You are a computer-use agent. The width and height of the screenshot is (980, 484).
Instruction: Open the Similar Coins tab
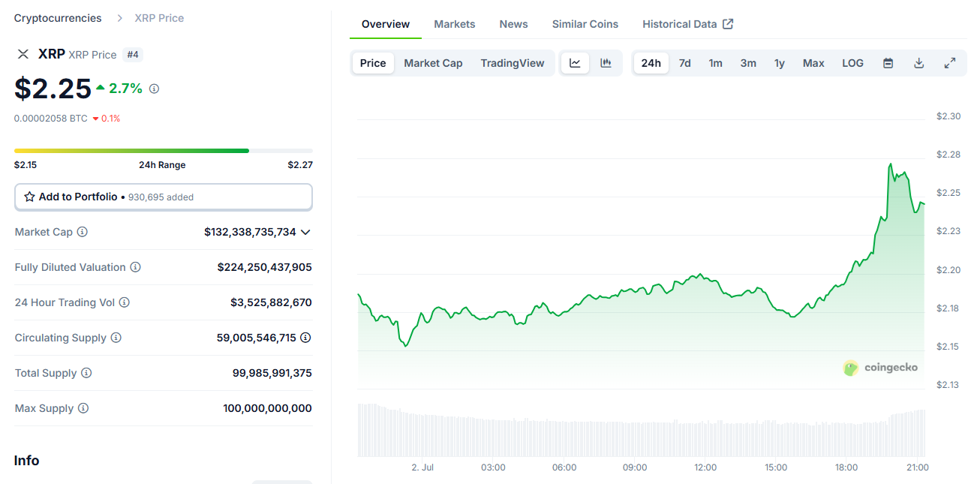pos(585,23)
